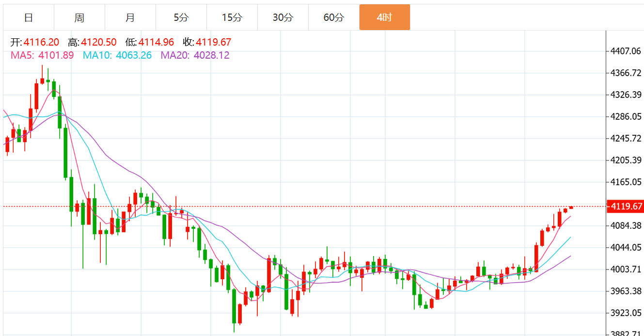644x336 pixels.
Task: Click the 收 close price 4119.67
Action: pos(214,42)
